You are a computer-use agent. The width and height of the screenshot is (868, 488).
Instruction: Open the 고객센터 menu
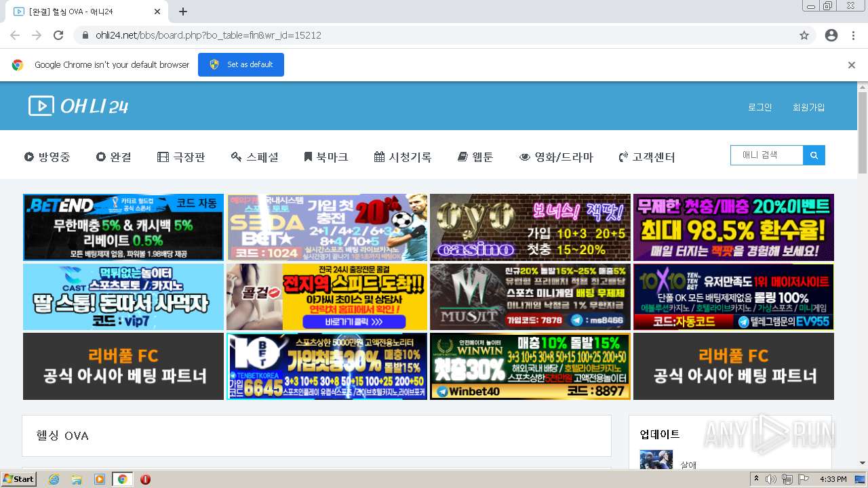pyautogui.click(x=647, y=157)
